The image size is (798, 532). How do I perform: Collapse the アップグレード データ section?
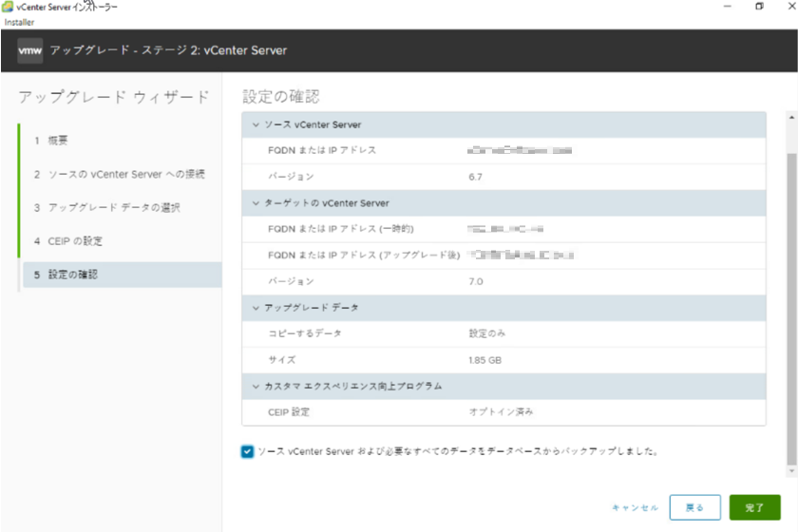point(256,308)
